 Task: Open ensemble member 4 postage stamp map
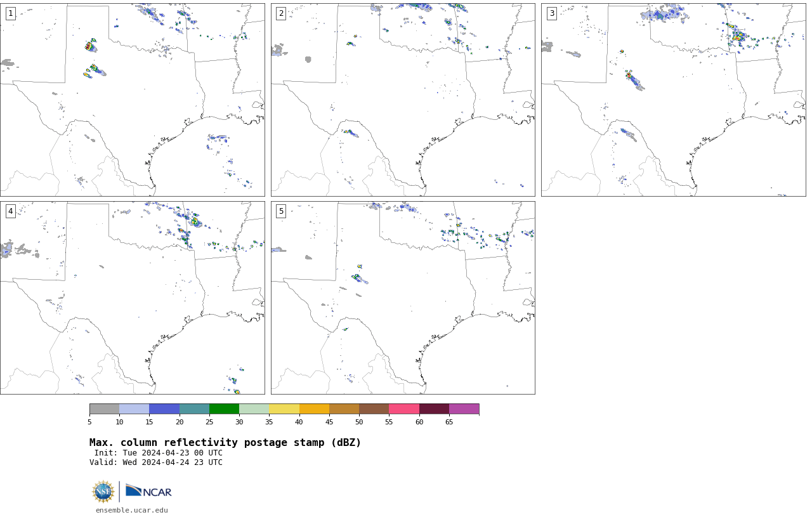coord(132,298)
